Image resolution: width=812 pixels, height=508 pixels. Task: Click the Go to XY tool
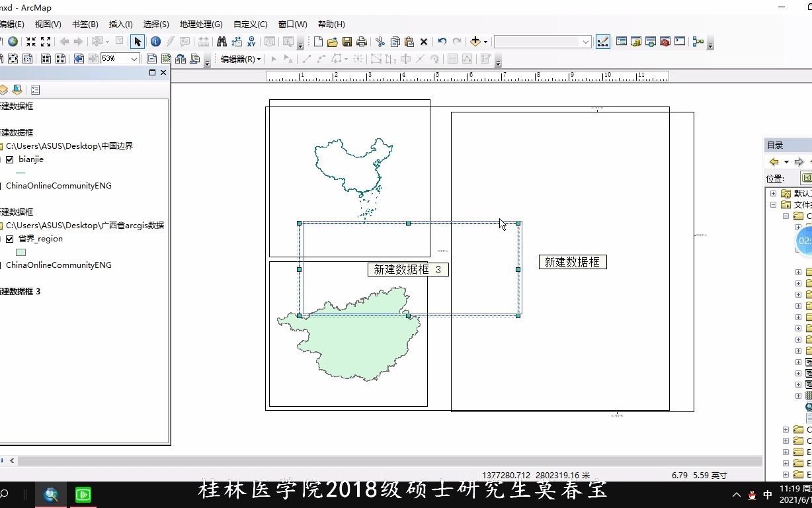click(252, 41)
